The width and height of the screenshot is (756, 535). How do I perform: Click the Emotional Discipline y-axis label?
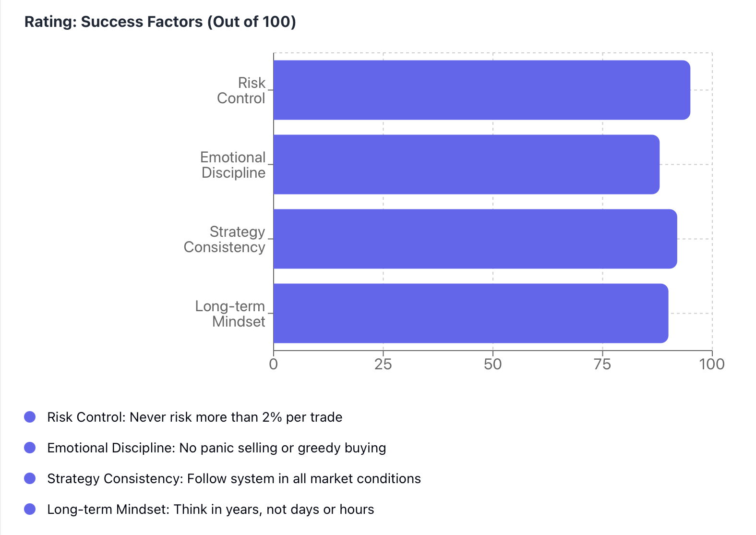(233, 165)
